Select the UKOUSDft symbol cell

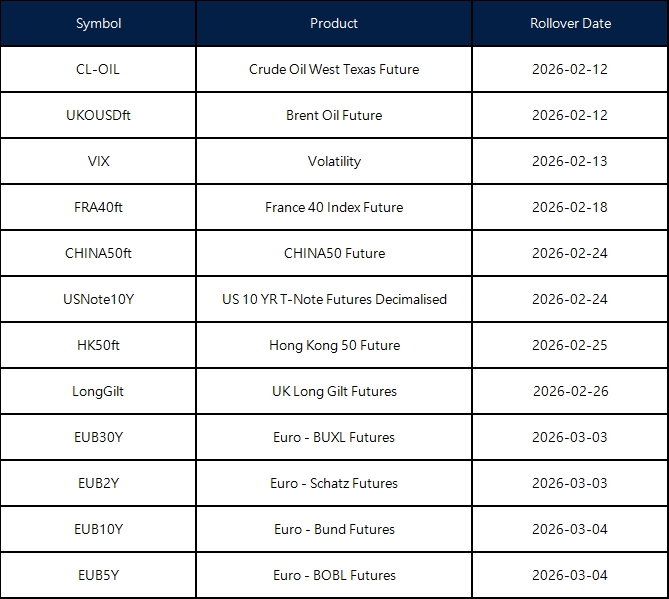click(98, 115)
